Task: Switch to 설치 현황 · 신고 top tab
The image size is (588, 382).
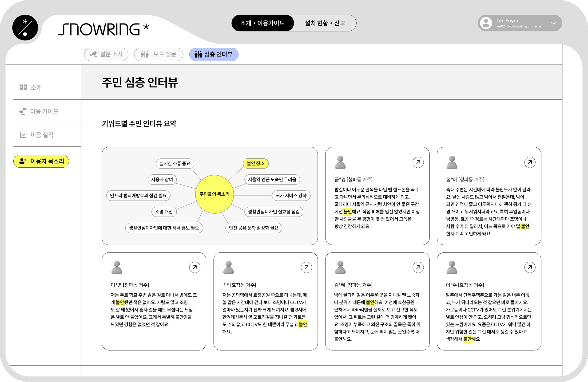Action: click(x=325, y=23)
